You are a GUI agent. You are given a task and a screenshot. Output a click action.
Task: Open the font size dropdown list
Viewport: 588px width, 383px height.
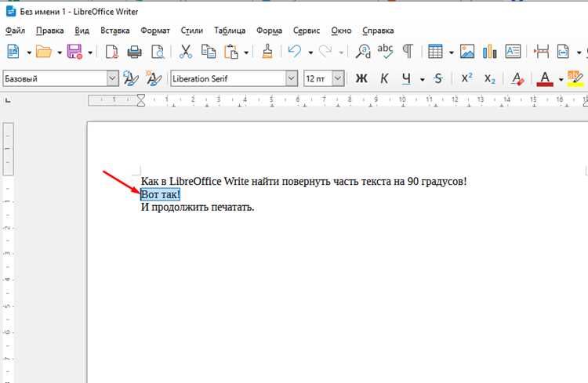click(338, 78)
